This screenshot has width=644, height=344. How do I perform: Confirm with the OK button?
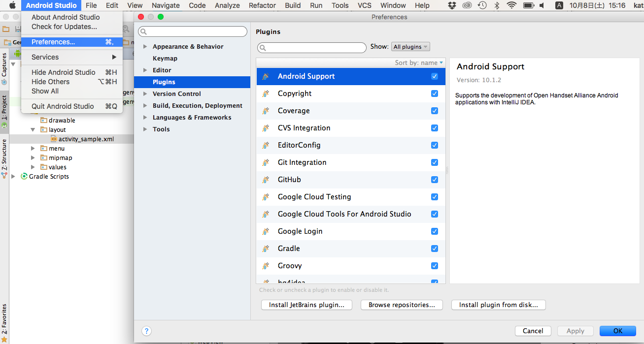pos(618,331)
